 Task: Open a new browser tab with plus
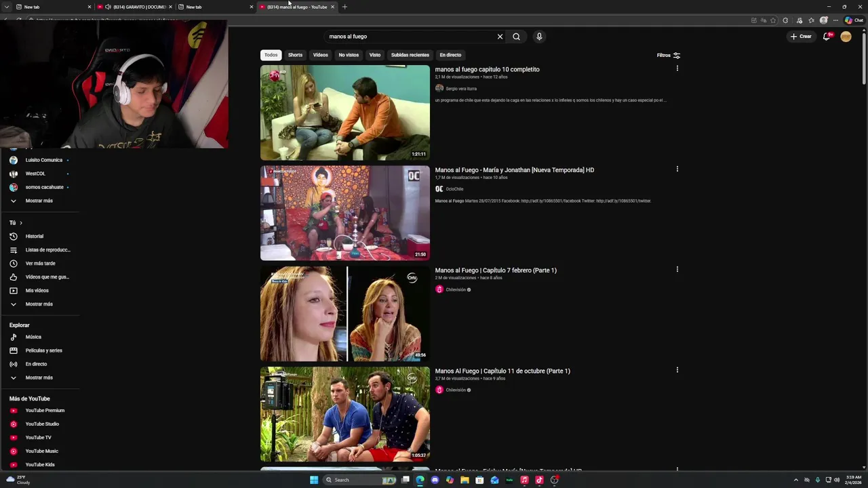click(344, 7)
